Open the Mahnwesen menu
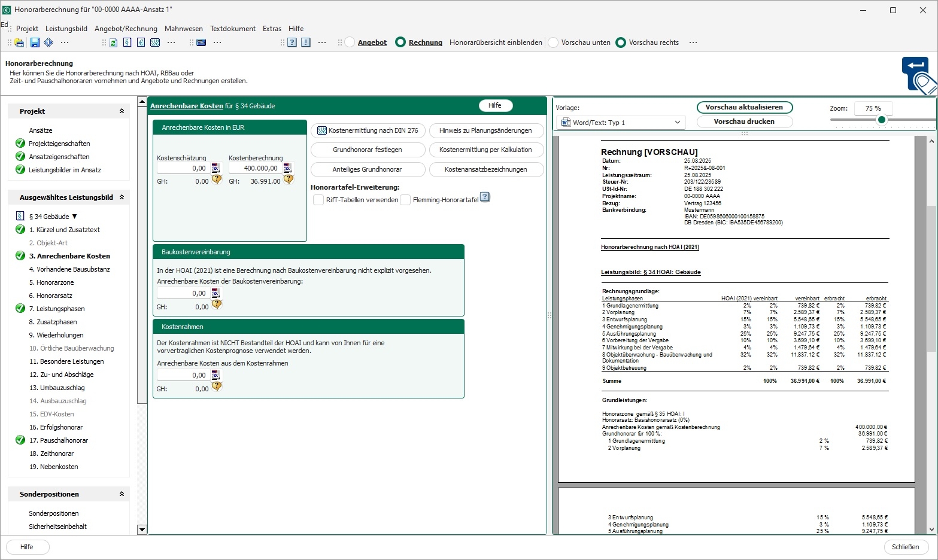Image resolution: width=938 pixels, height=560 pixels. 183,29
